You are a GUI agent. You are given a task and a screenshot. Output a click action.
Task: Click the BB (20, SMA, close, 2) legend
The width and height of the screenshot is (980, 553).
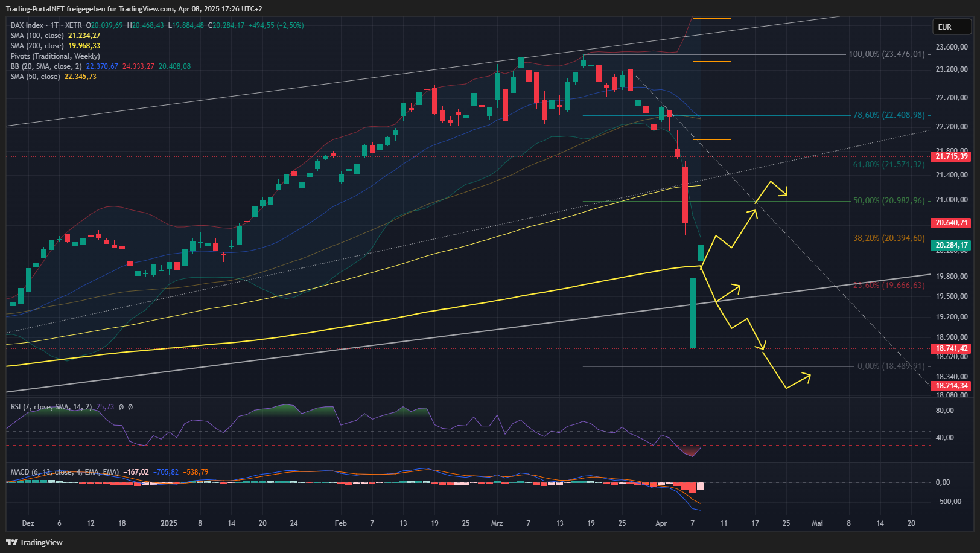click(x=46, y=66)
